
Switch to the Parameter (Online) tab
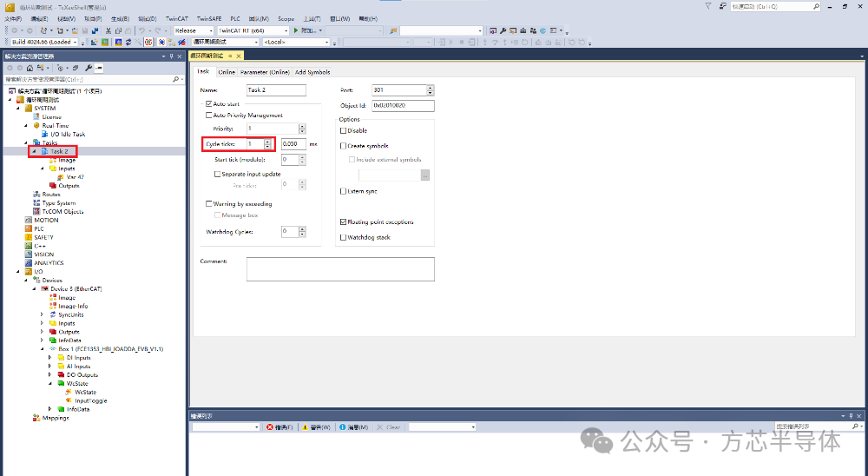pyautogui.click(x=265, y=72)
